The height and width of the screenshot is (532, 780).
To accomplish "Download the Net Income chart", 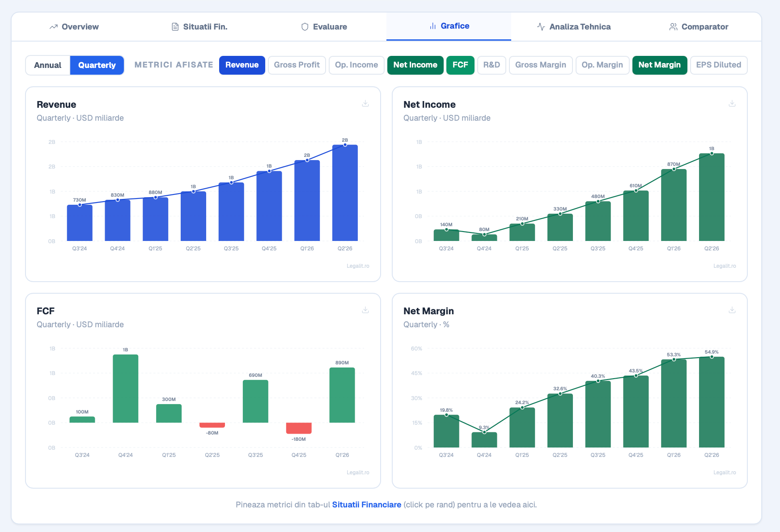I will 732,104.
